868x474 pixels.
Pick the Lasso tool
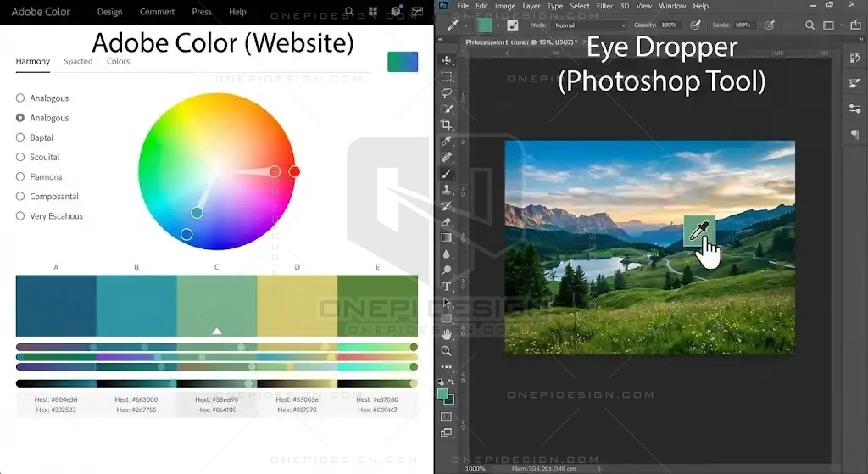click(447, 92)
